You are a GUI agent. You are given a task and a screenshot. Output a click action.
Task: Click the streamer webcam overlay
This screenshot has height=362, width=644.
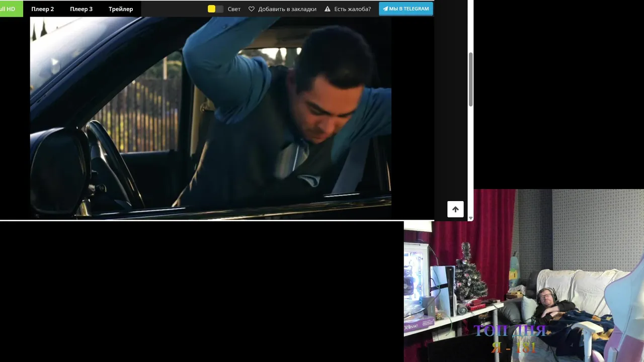coord(524,276)
